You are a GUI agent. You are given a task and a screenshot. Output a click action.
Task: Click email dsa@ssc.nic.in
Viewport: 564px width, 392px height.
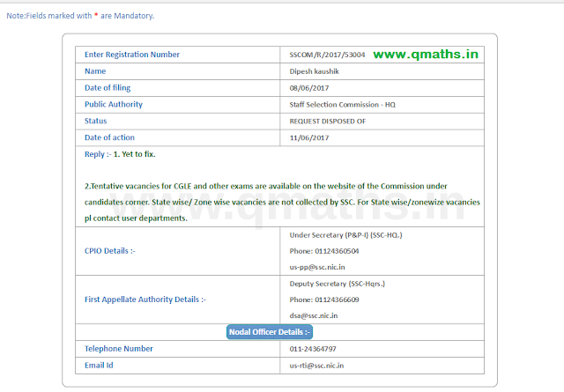tap(314, 315)
